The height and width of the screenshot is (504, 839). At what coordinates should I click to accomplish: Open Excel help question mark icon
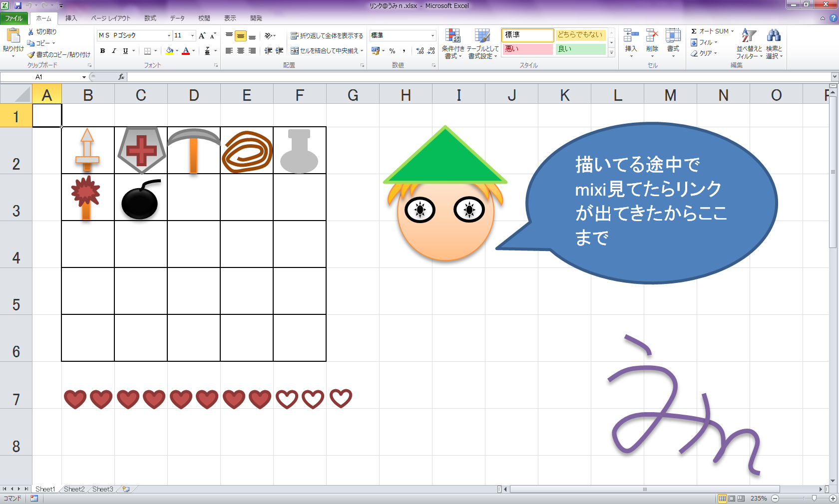tap(833, 18)
